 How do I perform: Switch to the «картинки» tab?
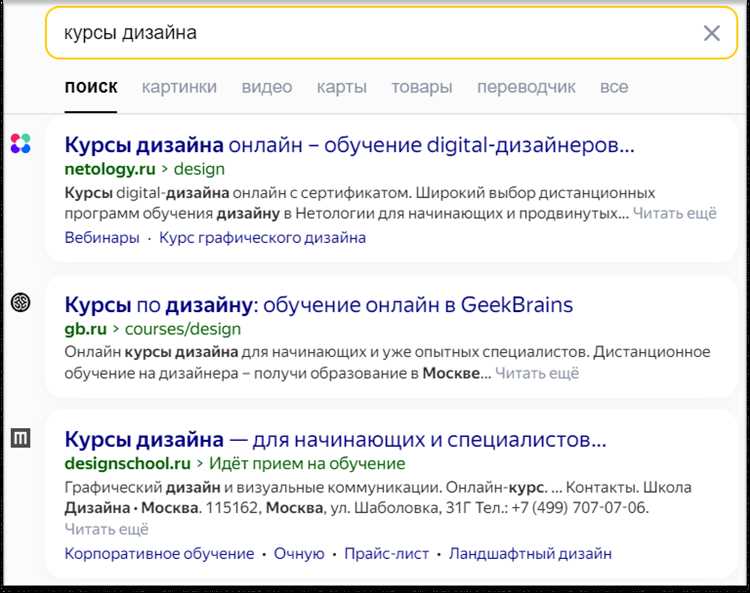pyautogui.click(x=179, y=87)
